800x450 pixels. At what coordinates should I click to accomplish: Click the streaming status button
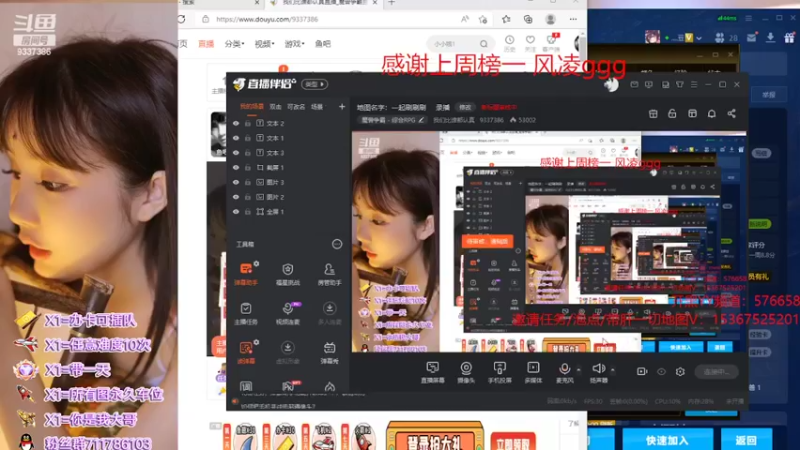(716, 371)
